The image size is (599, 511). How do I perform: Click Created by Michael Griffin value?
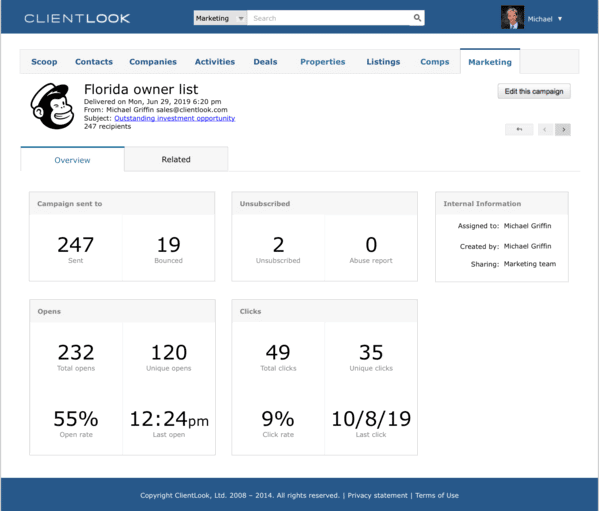[x=528, y=246]
